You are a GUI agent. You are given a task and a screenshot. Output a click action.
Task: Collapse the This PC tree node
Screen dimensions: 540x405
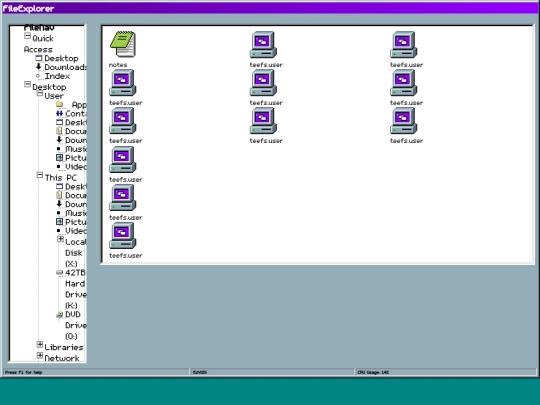tap(40, 175)
